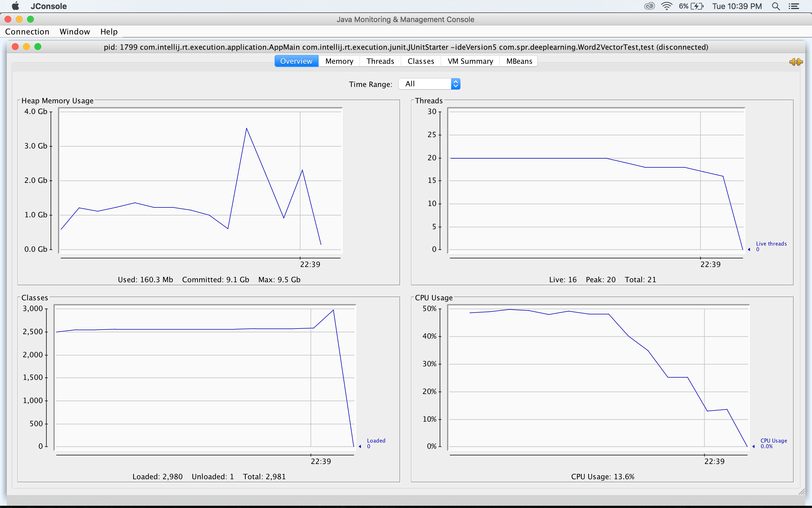
Task: Click the 'Time Range:' label
Action: point(370,84)
